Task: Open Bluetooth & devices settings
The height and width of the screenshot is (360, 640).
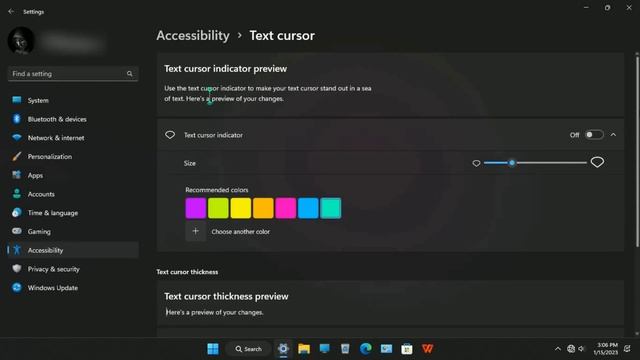Action: (x=73, y=119)
